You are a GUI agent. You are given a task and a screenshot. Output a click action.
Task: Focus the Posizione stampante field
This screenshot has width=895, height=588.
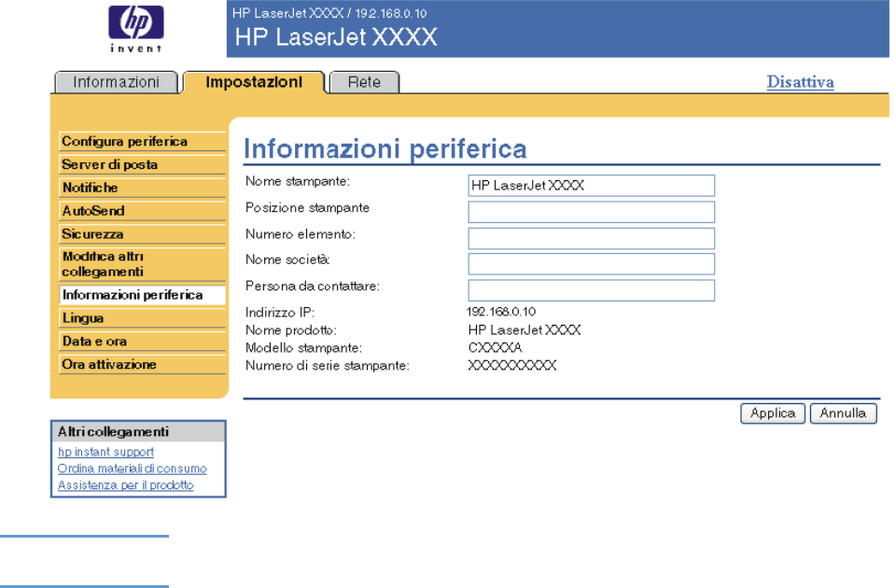(592, 212)
